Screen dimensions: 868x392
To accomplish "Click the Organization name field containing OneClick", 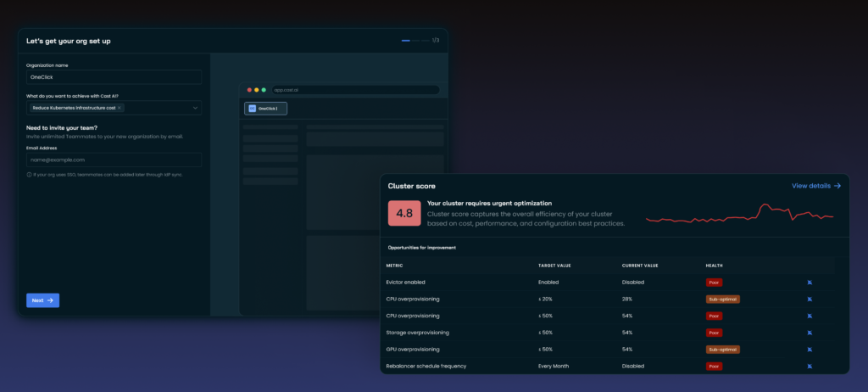I will pos(114,76).
